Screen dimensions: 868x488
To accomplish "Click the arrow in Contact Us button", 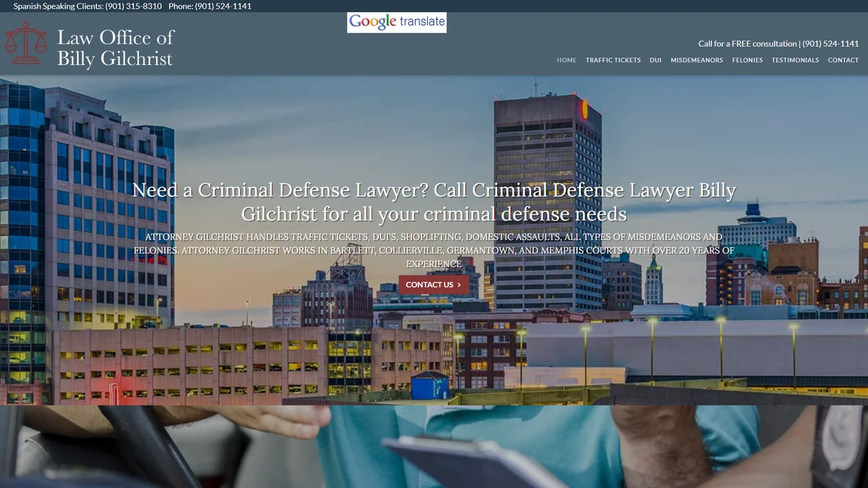I will pyautogui.click(x=459, y=285).
